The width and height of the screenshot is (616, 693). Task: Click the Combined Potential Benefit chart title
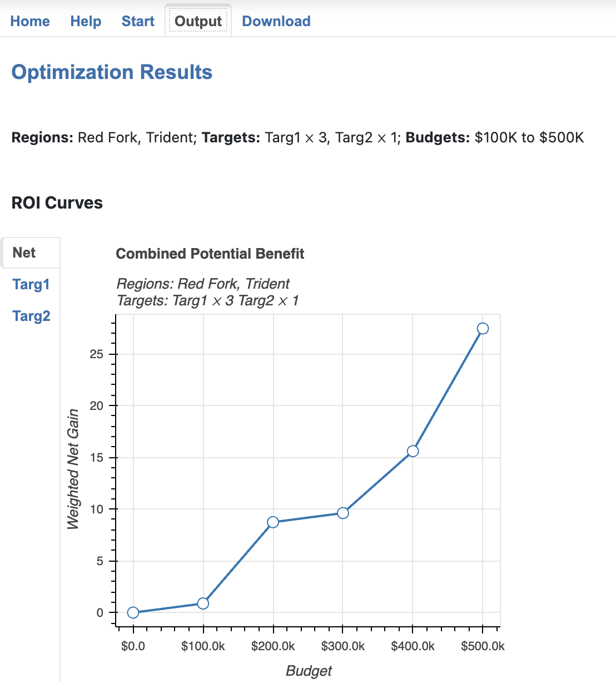point(210,254)
